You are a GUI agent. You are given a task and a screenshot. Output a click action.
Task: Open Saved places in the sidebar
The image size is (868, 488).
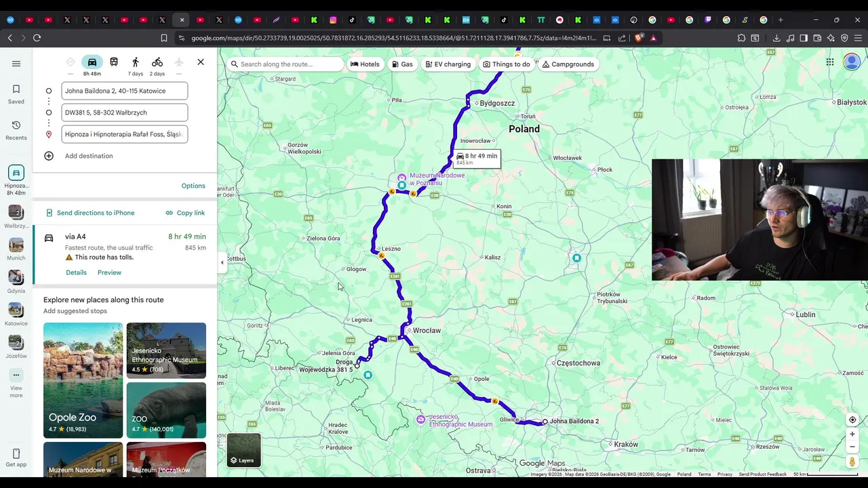(x=16, y=94)
